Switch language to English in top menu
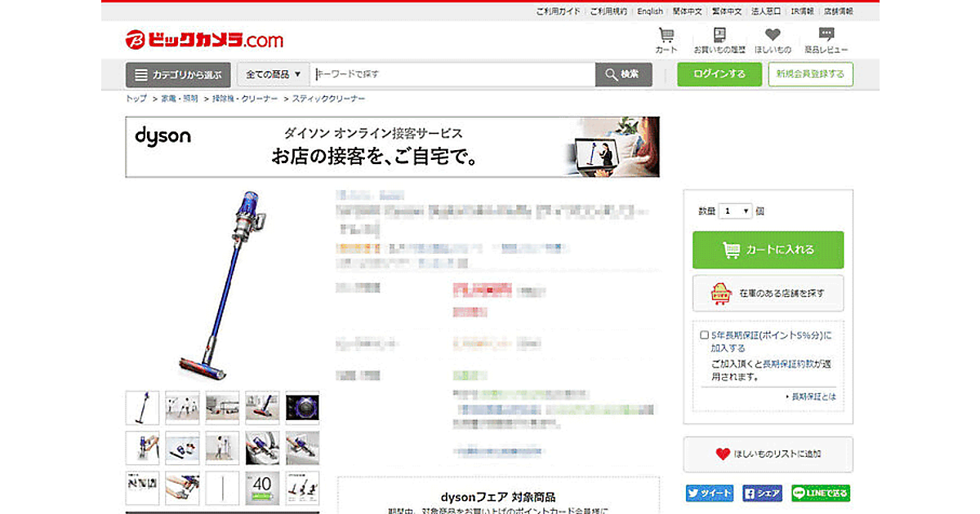 pyautogui.click(x=650, y=11)
